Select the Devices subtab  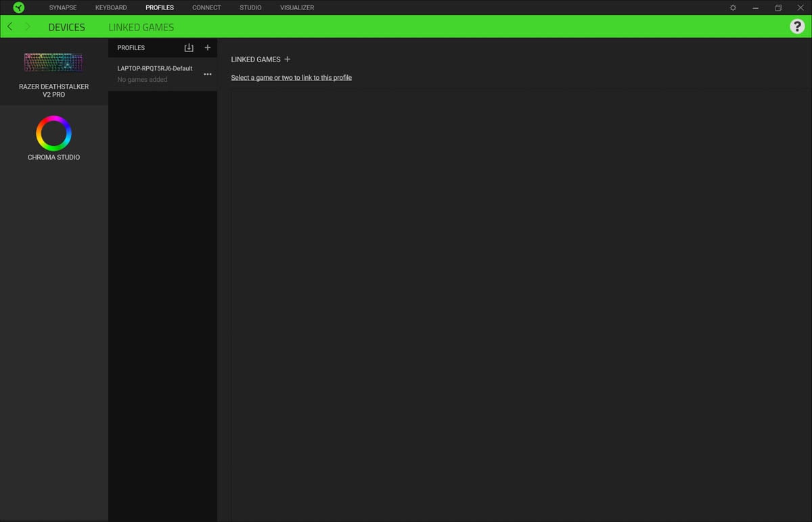67,27
